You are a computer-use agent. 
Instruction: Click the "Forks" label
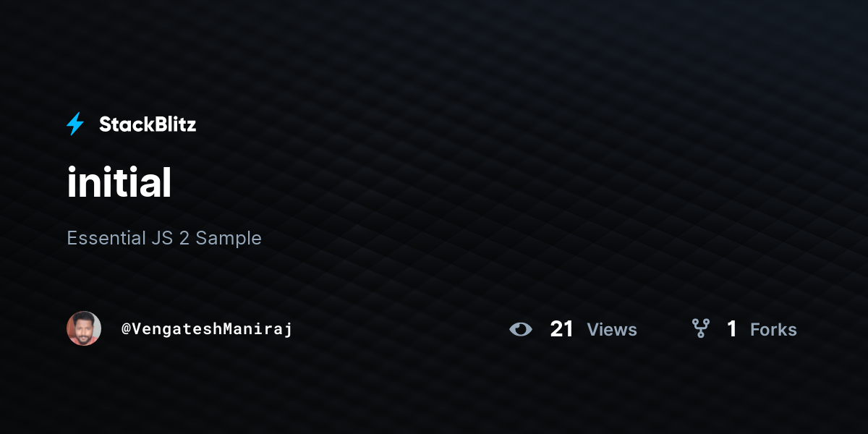pos(773,330)
